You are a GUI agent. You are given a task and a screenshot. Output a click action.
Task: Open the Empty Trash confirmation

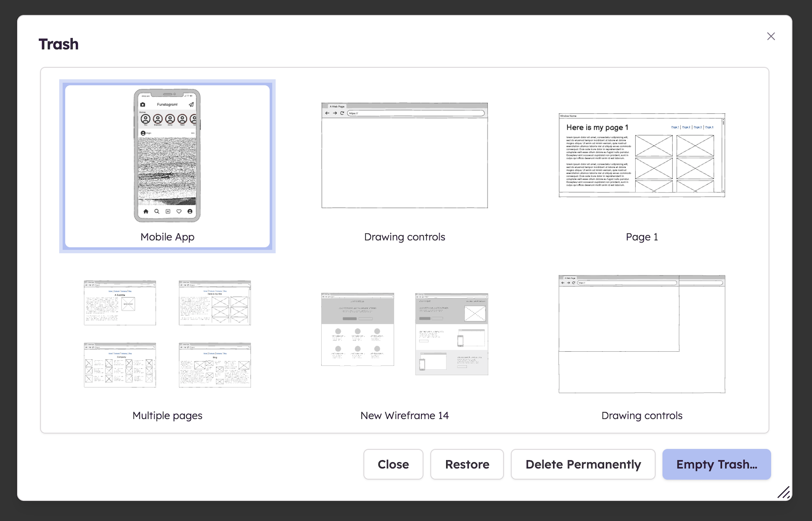716,464
